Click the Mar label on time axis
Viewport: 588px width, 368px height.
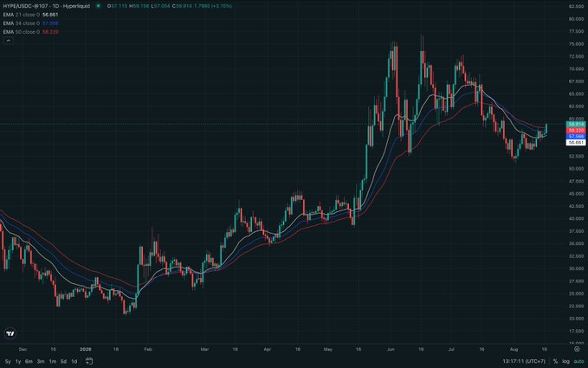click(x=204, y=349)
